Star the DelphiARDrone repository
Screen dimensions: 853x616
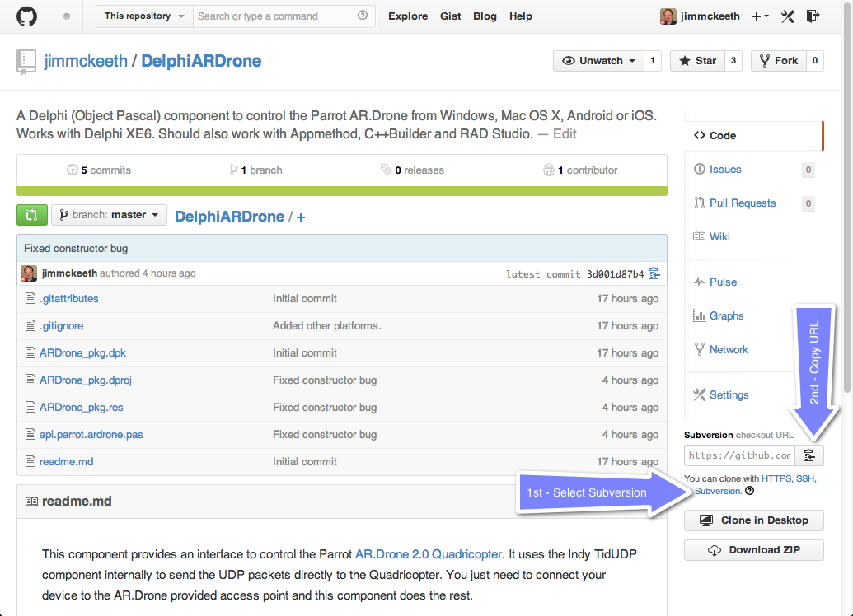point(697,61)
